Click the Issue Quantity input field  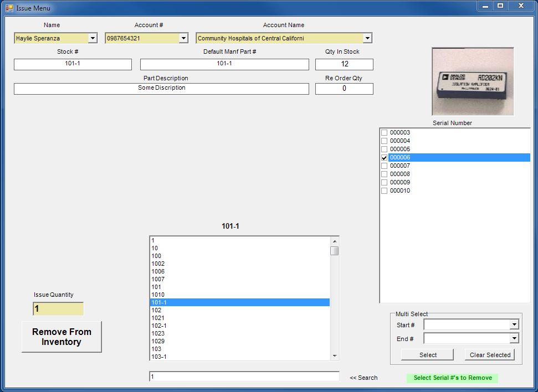[58, 309]
